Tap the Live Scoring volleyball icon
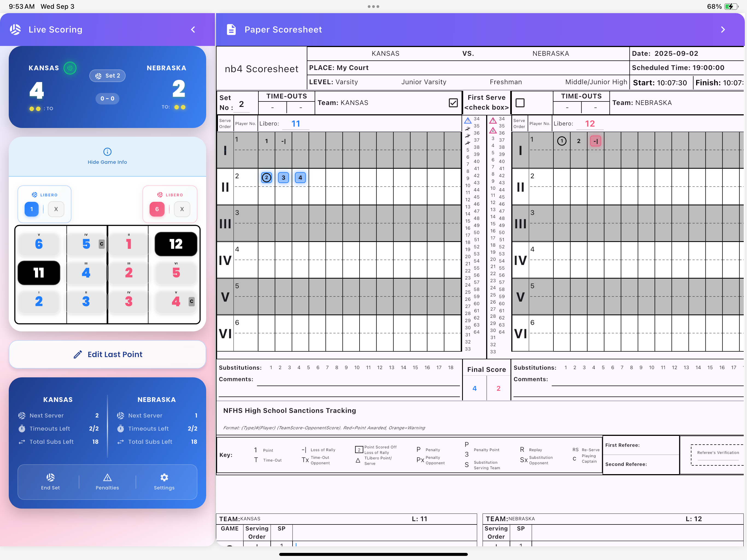The height and width of the screenshot is (560, 747). pyautogui.click(x=15, y=29)
